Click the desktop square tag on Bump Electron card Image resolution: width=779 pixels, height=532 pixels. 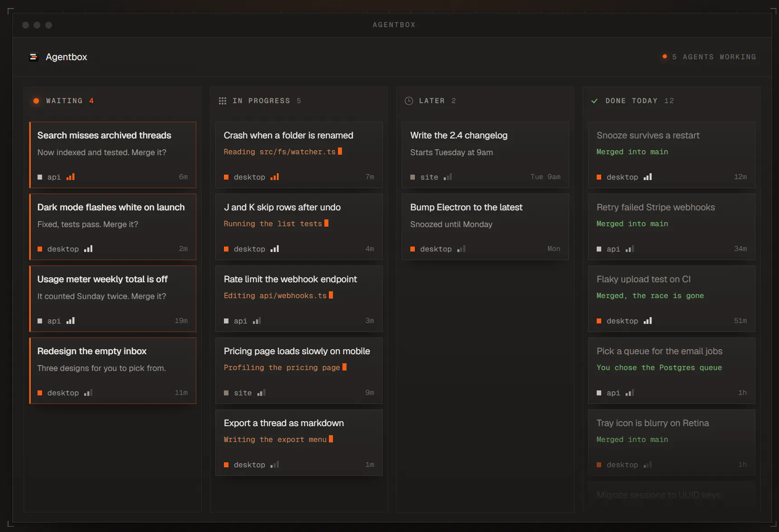pyautogui.click(x=413, y=249)
